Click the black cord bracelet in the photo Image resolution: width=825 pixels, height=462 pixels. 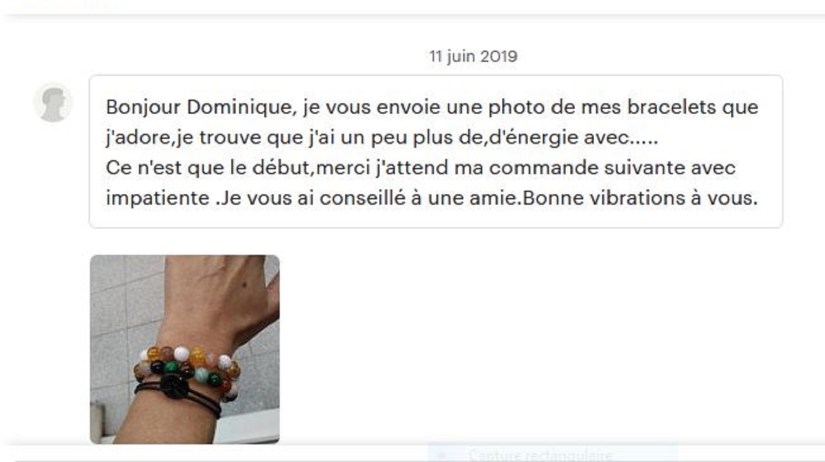tap(178, 394)
